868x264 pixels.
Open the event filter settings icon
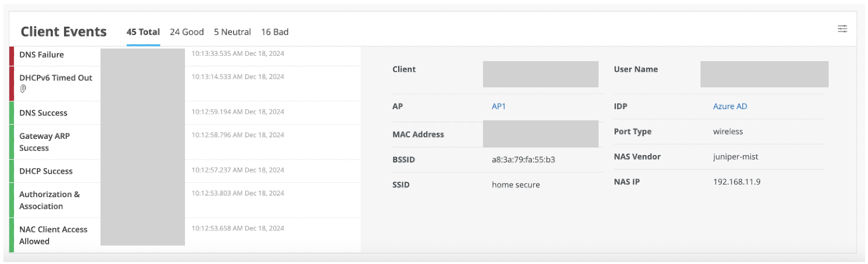842,29
